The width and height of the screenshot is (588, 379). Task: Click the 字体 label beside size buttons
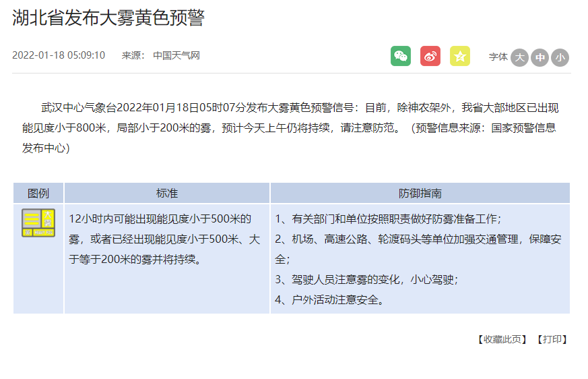pyautogui.click(x=498, y=57)
